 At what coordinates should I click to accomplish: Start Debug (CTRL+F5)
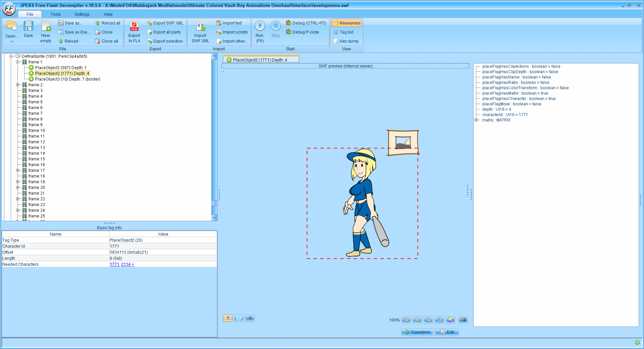(x=306, y=23)
